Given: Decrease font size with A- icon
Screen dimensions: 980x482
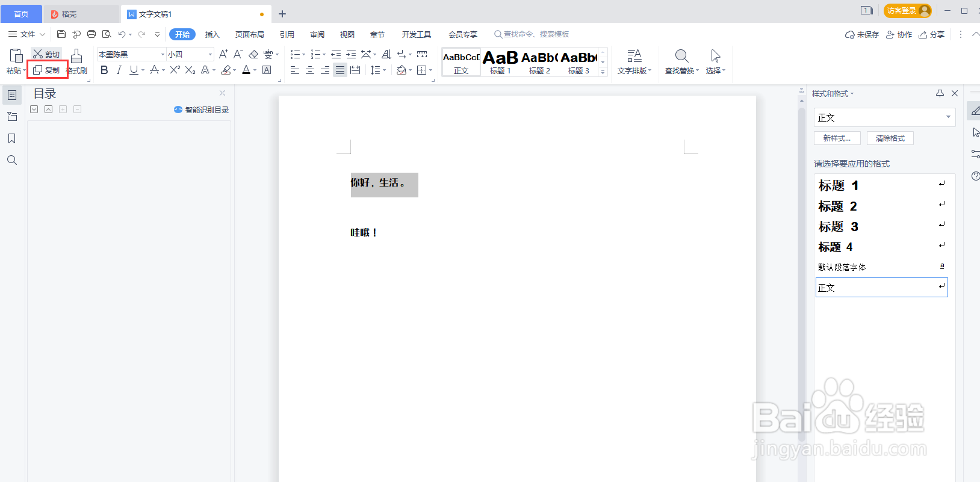Looking at the screenshot, I should (x=238, y=54).
